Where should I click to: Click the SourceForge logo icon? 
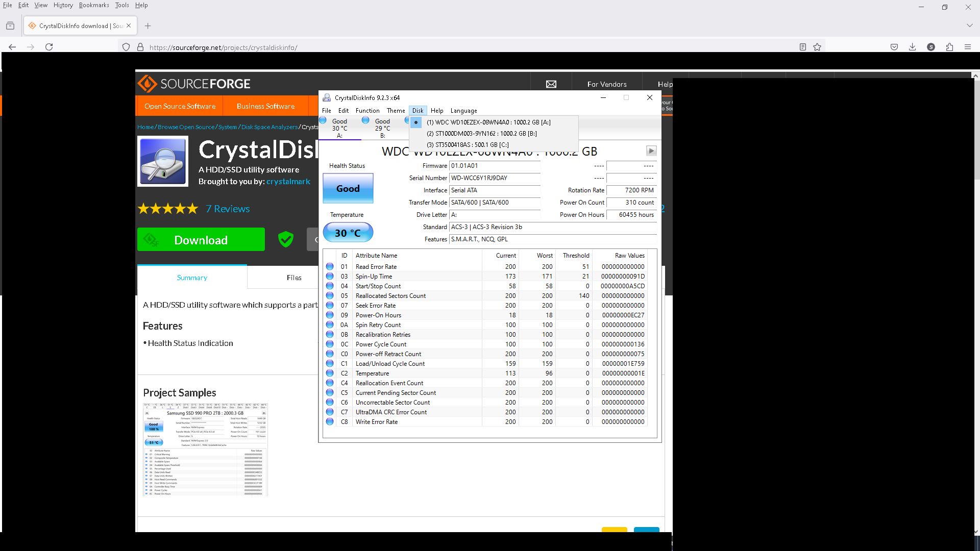[x=147, y=84]
